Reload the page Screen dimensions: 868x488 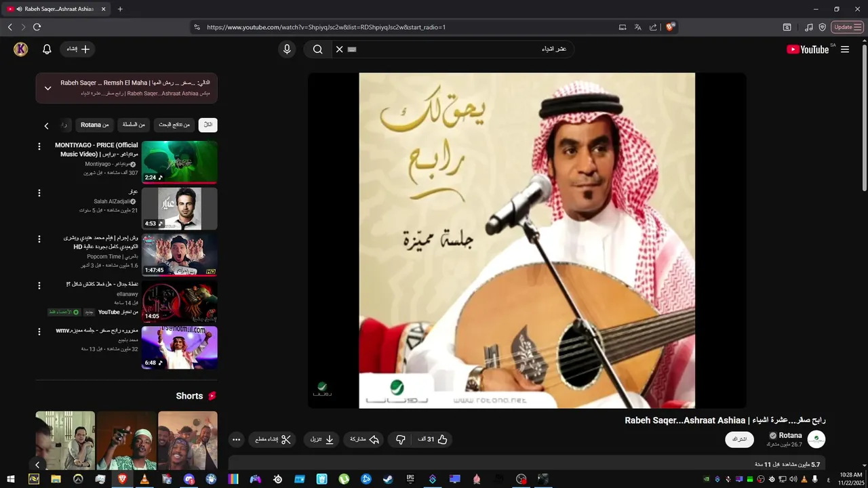[x=37, y=27]
